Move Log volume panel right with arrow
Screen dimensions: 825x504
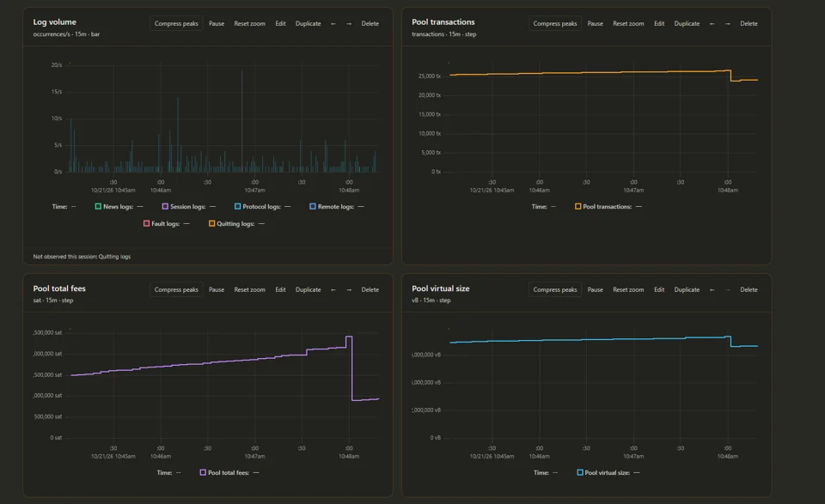tap(349, 24)
